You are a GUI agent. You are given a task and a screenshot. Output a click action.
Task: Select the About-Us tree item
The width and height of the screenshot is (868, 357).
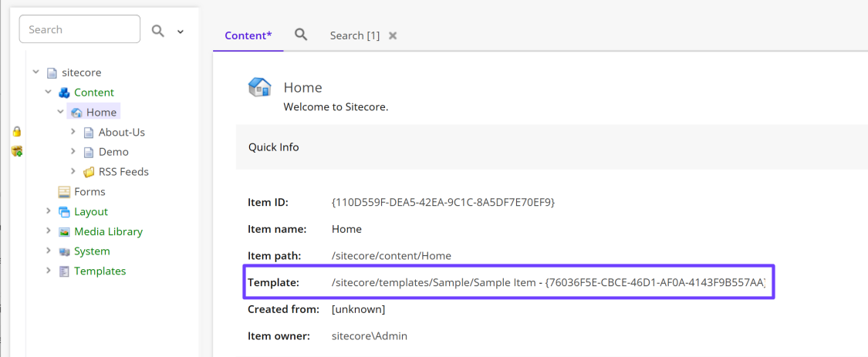122,133
